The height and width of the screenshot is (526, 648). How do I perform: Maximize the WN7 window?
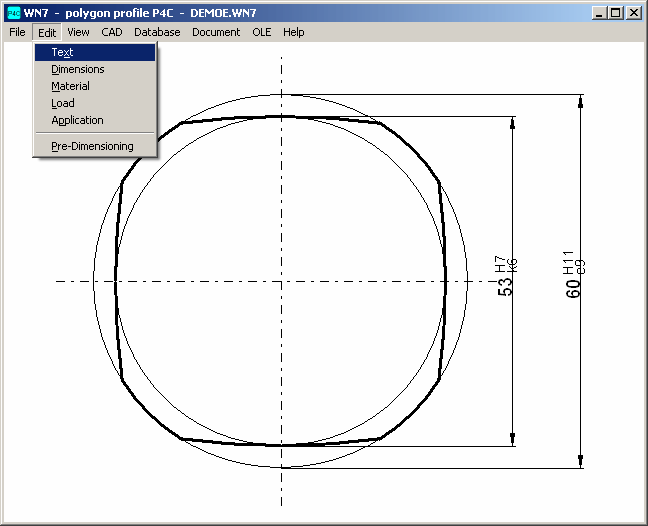pos(615,13)
